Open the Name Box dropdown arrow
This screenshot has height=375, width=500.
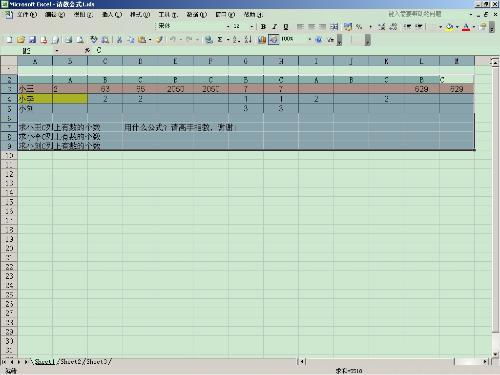(x=57, y=50)
